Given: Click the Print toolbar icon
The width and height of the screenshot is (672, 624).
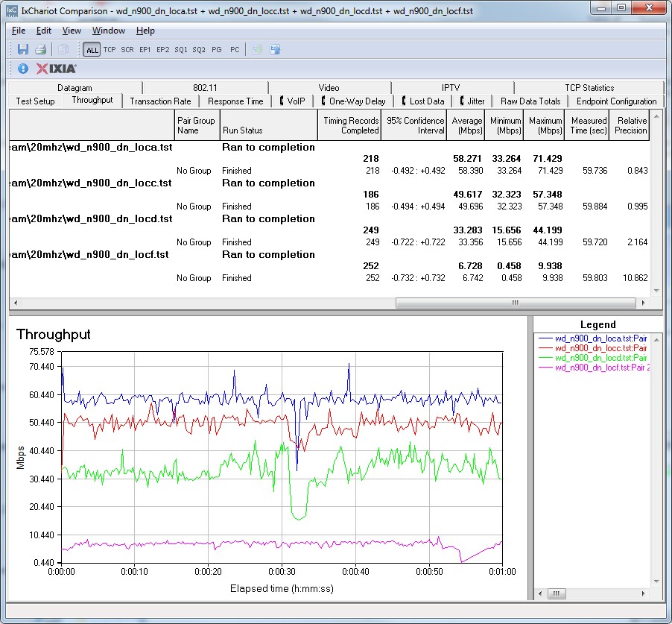Looking at the screenshot, I should [41, 49].
